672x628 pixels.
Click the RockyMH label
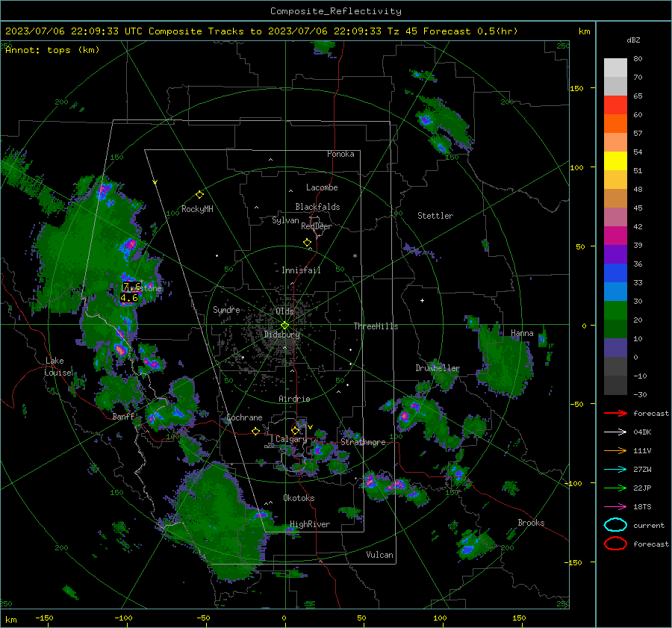click(x=197, y=209)
